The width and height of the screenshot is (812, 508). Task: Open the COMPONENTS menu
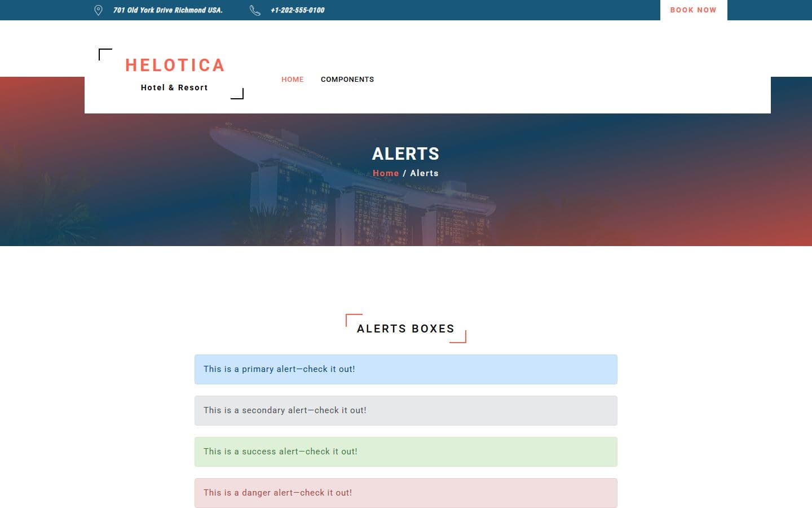coord(347,80)
